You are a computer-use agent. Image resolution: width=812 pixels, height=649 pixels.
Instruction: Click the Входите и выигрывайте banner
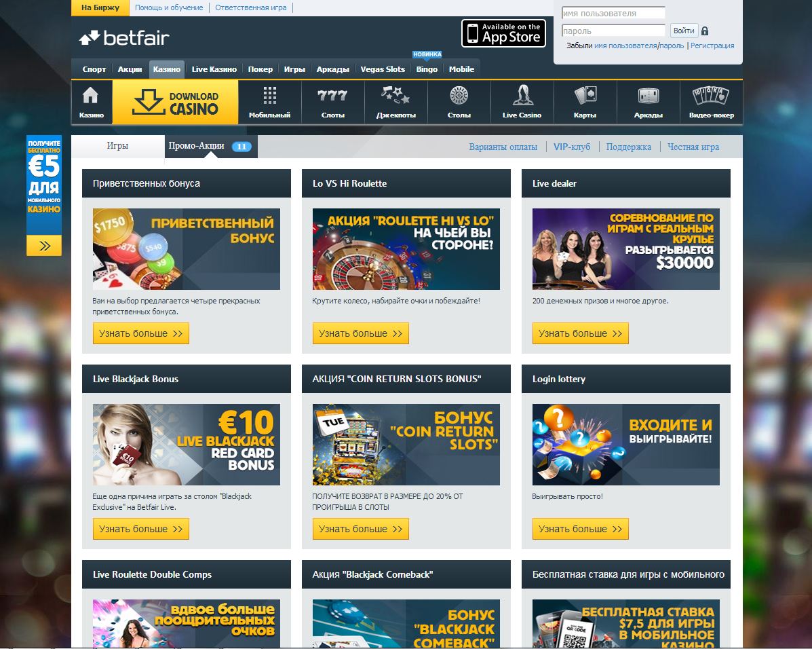[x=625, y=444]
